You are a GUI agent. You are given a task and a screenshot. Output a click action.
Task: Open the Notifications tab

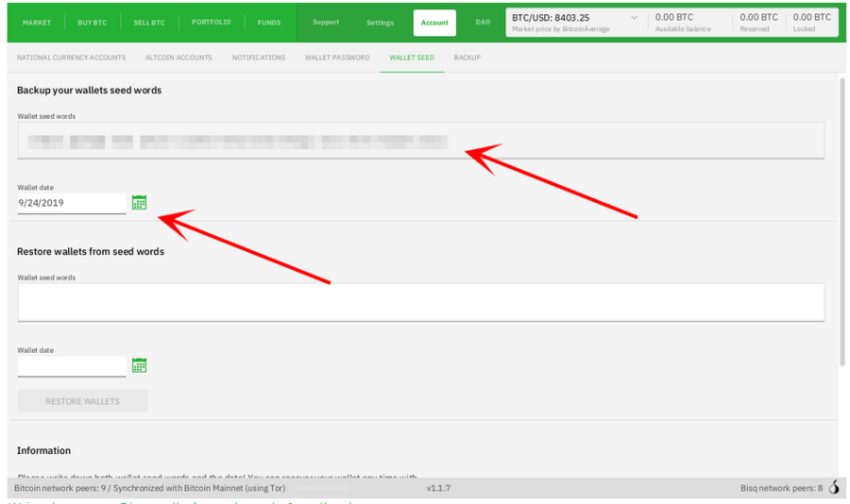(258, 58)
